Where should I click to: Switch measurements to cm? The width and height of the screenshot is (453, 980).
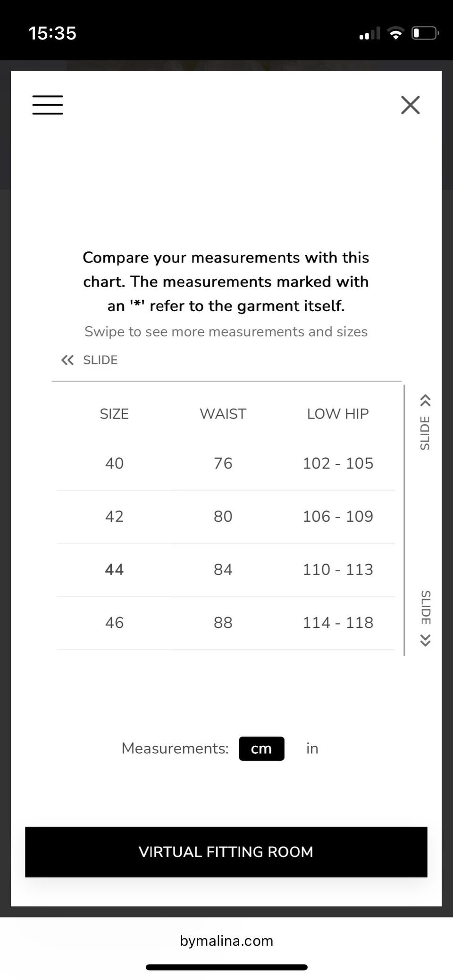coord(261,749)
